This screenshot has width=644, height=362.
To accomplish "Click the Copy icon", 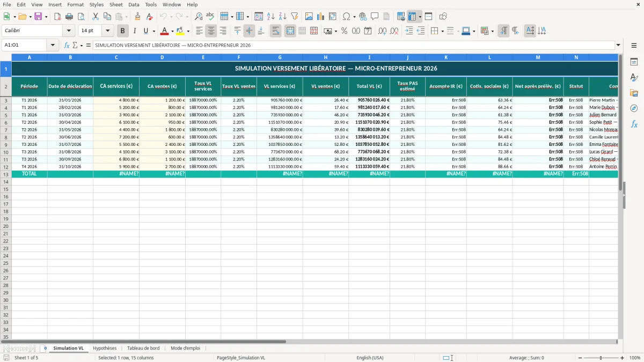I will (107, 17).
